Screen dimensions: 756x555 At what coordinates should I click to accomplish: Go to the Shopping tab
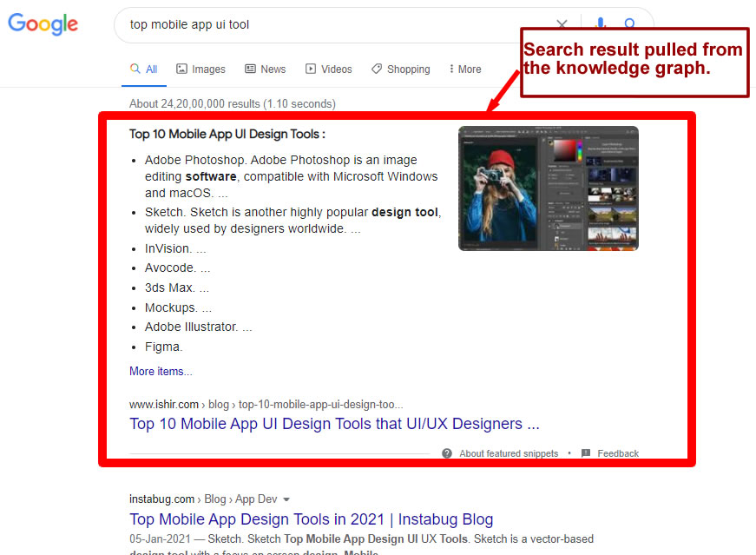[x=400, y=69]
